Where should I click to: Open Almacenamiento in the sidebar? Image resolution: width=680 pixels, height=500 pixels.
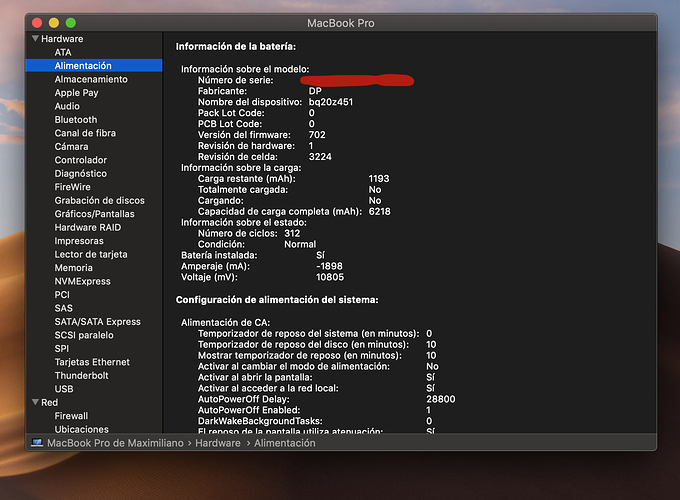(x=91, y=79)
